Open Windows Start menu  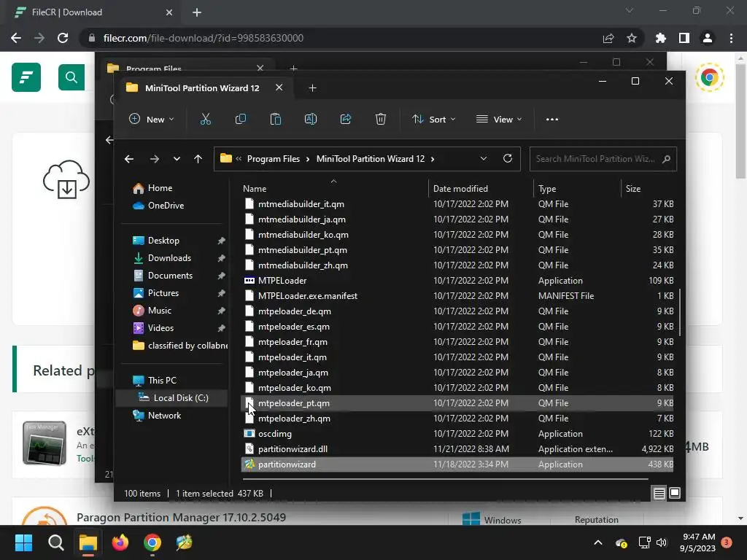point(23,542)
